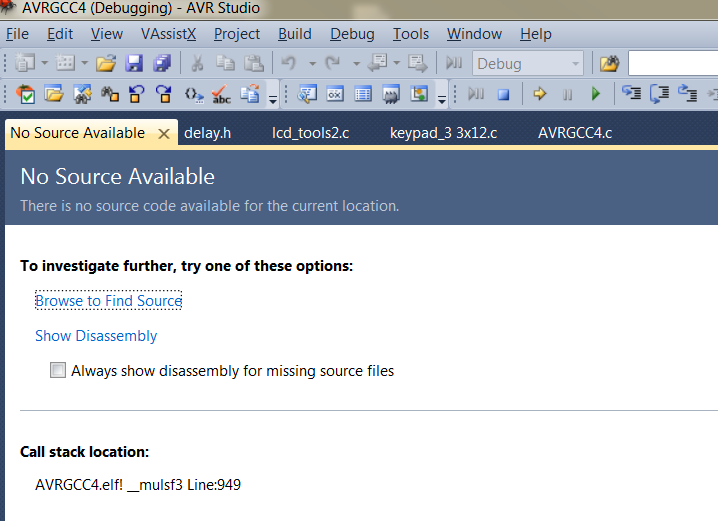Click the Step Over icon
The width and height of the screenshot is (718, 521).
[659, 93]
